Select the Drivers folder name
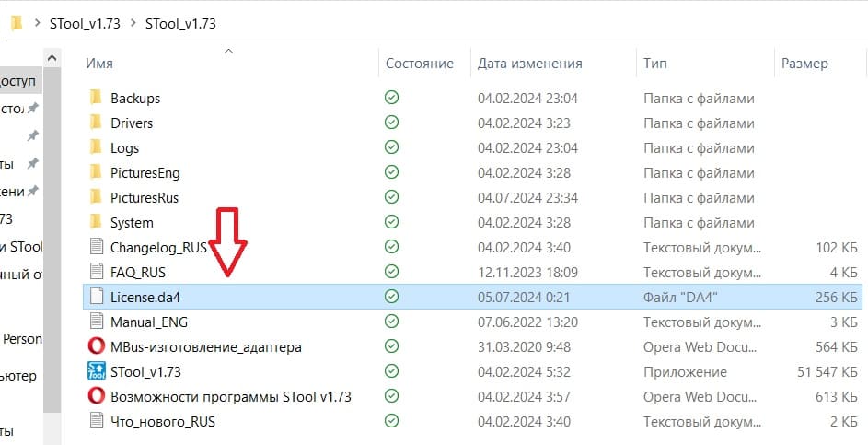Image resolution: width=868 pixels, height=445 pixels. [x=132, y=123]
